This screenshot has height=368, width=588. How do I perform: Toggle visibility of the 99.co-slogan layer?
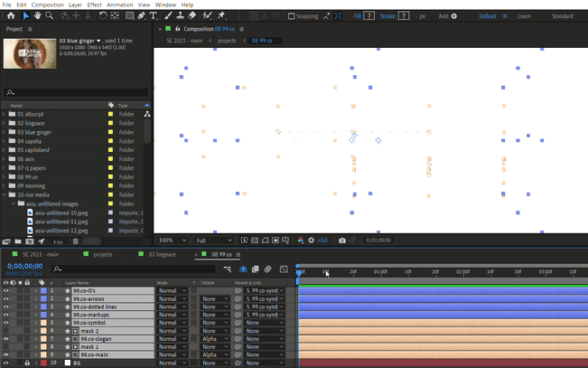[5, 338]
